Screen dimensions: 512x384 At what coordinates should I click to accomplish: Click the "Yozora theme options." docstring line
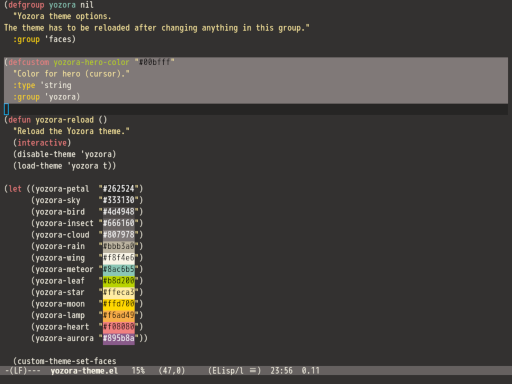(x=62, y=16)
